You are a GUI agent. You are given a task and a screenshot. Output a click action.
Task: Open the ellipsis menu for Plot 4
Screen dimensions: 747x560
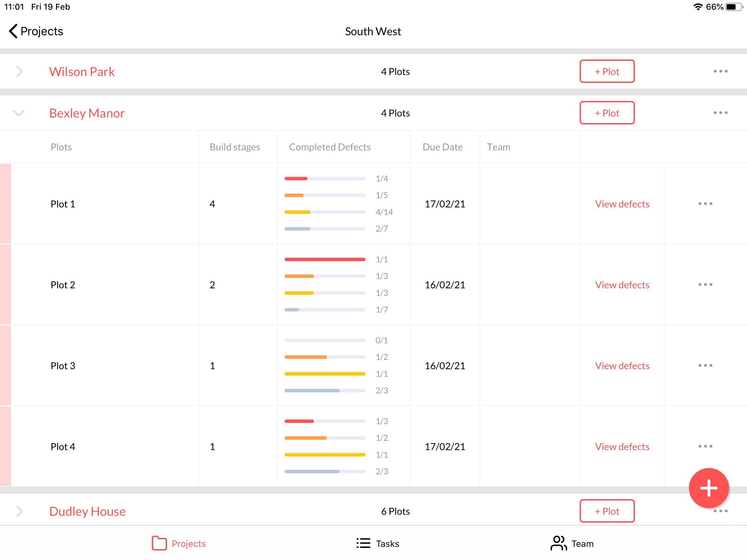tap(705, 446)
